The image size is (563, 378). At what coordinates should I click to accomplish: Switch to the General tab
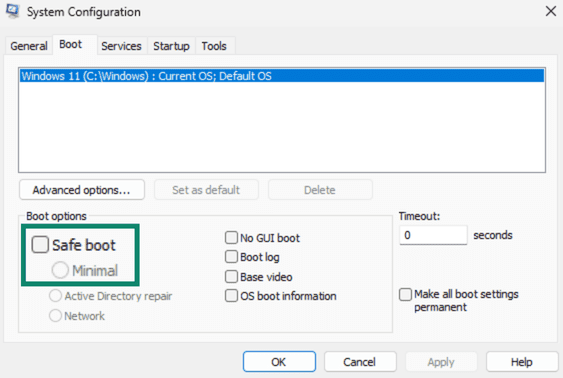click(29, 46)
